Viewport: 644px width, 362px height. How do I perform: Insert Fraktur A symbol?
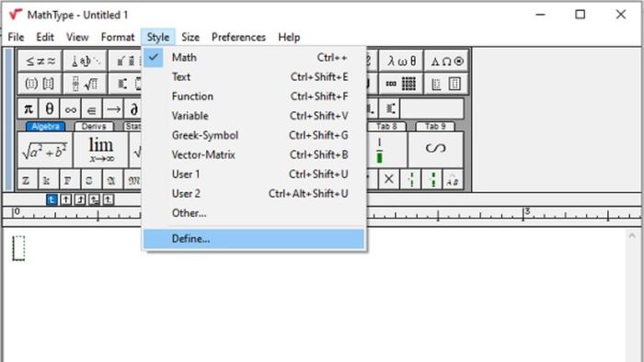click(x=111, y=179)
